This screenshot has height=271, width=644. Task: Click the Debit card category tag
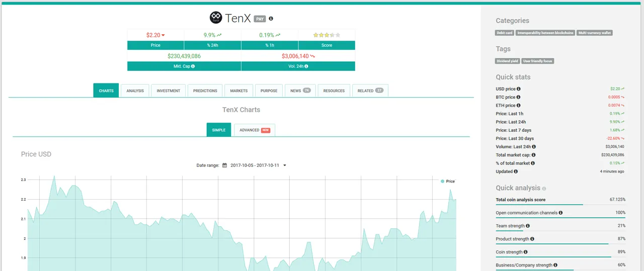click(x=505, y=33)
